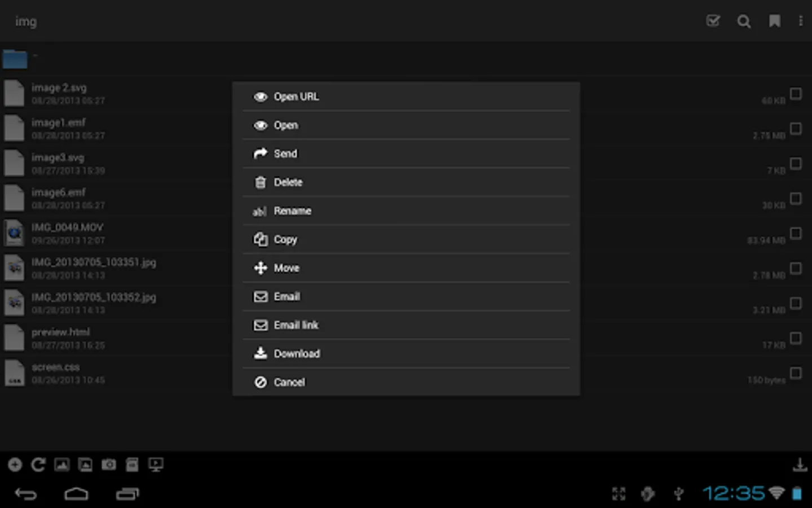Select Move in the context menu

pyautogui.click(x=406, y=268)
